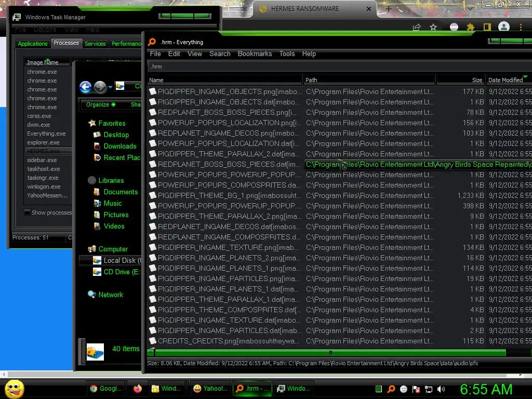Select REDPLANET_BOSS_BOSS_PIECES.dat result row
Screen dimensions: 532x399
(340, 164)
